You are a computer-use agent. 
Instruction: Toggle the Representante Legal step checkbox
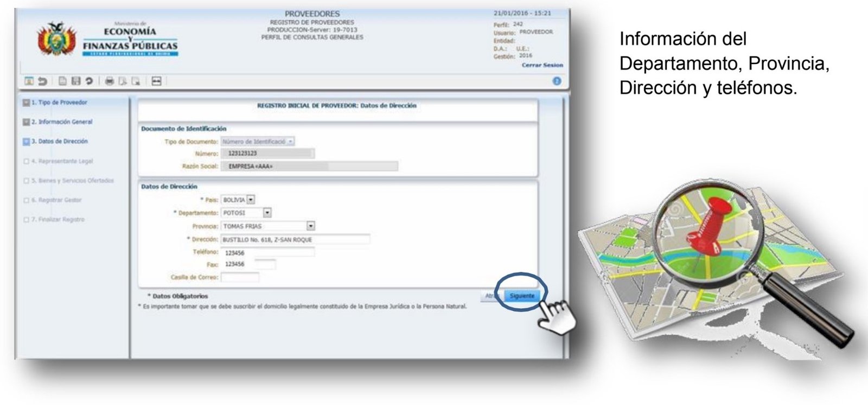(x=26, y=161)
